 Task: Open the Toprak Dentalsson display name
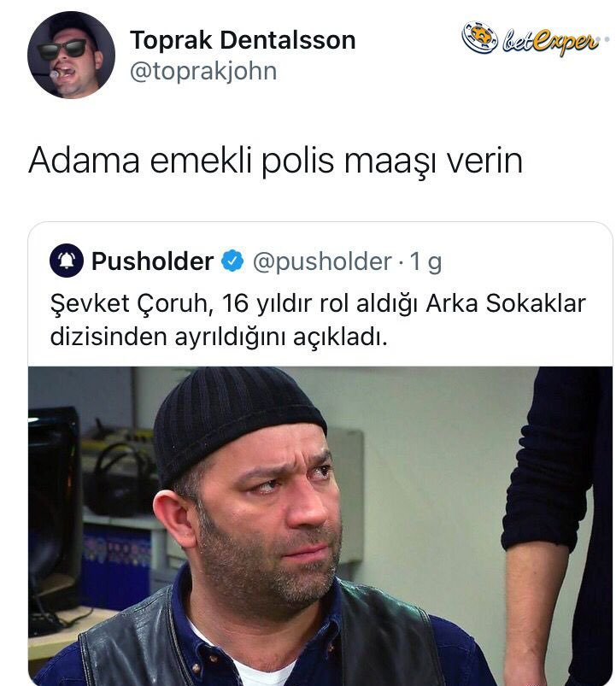click(x=243, y=40)
